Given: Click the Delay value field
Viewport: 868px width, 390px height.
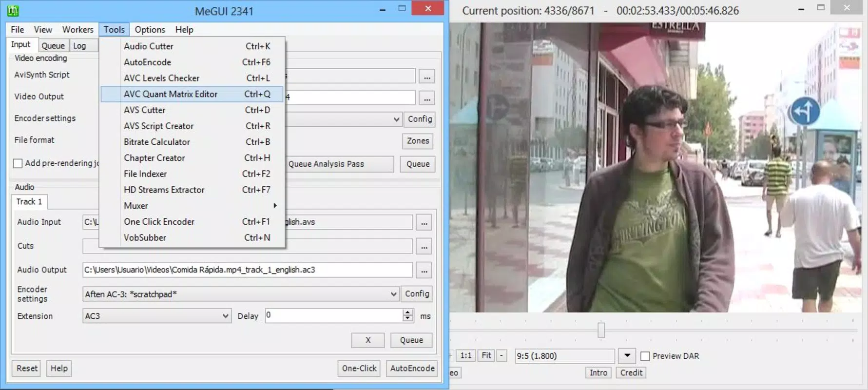Looking at the screenshot, I should [x=334, y=315].
